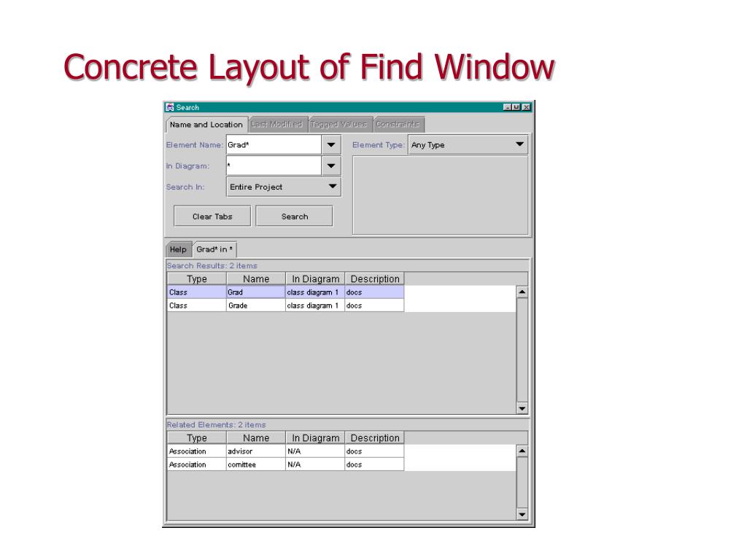Click the N/A cell in the comittee row
747x560 pixels.
315,464
